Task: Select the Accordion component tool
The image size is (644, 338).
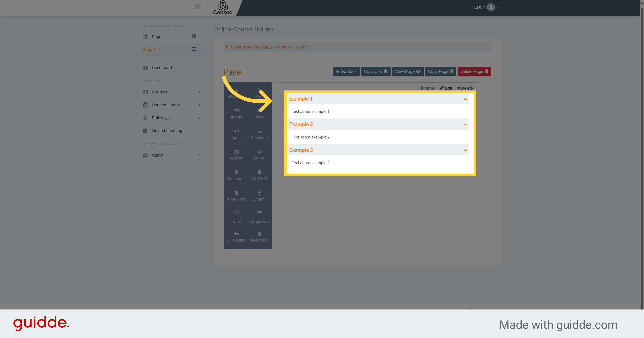Action: pyautogui.click(x=259, y=237)
